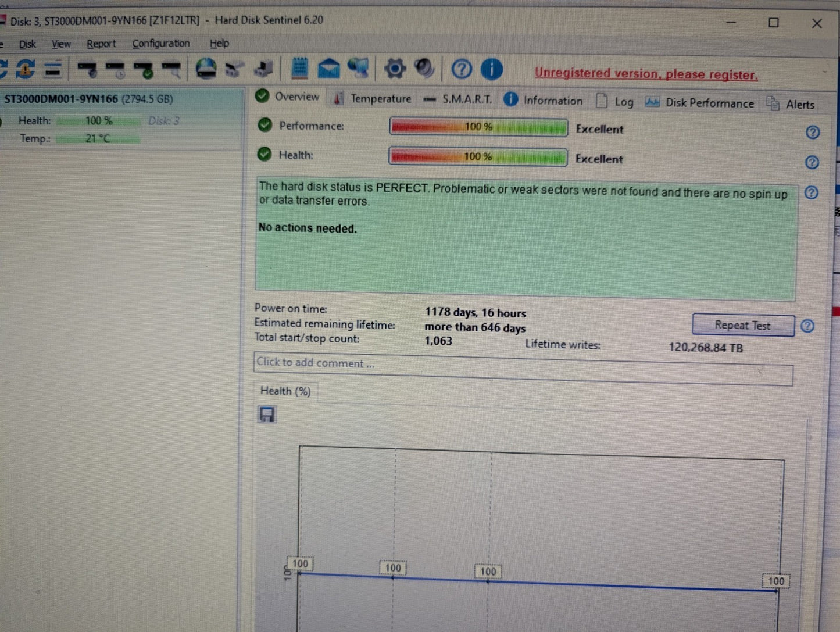Click the 'No actions needed.' text
Screen dimensions: 840x632
[308, 228]
